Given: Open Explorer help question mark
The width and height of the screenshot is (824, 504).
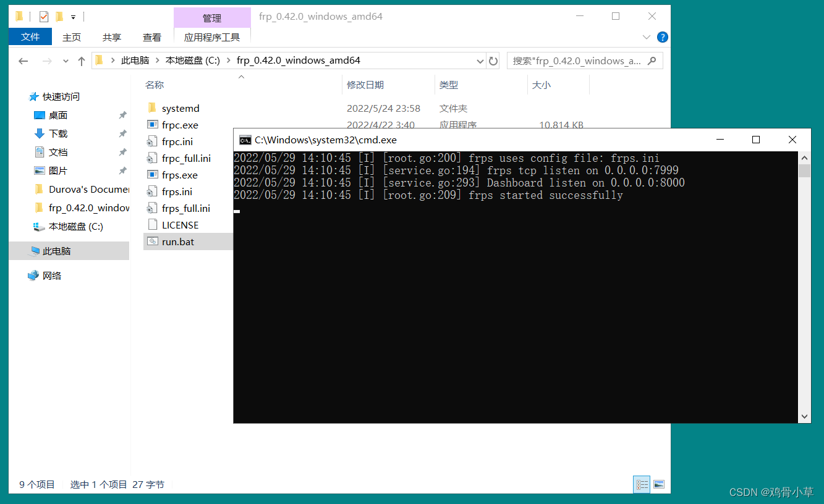Looking at the screenshot, I should 662,37.
